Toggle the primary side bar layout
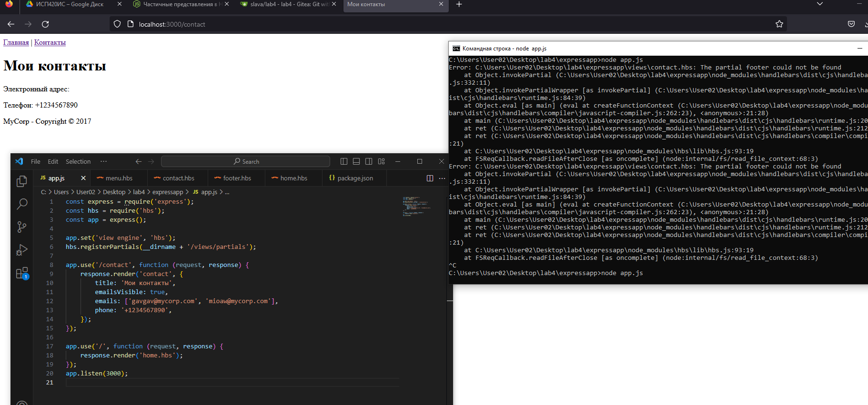This screenshot has height=405, width=868. click(344, 161)
